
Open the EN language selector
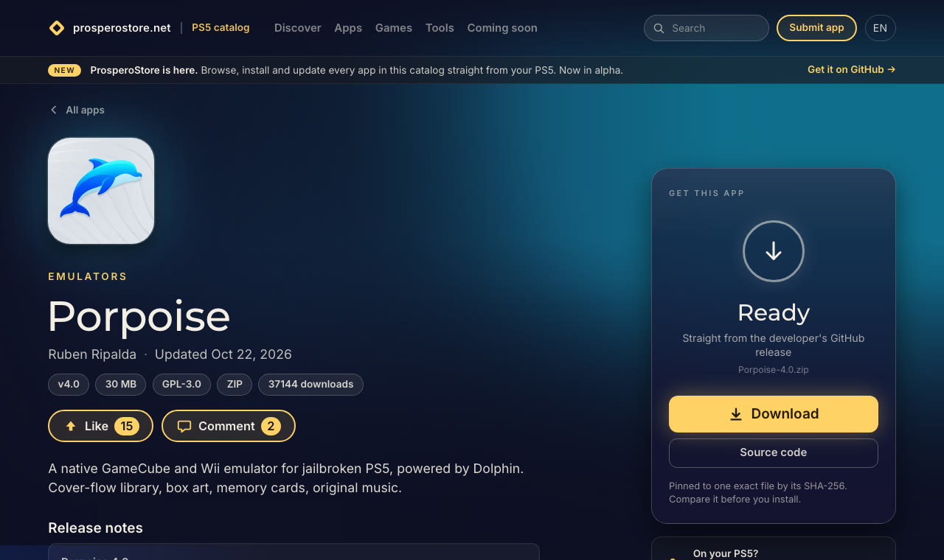coord(881,28)
